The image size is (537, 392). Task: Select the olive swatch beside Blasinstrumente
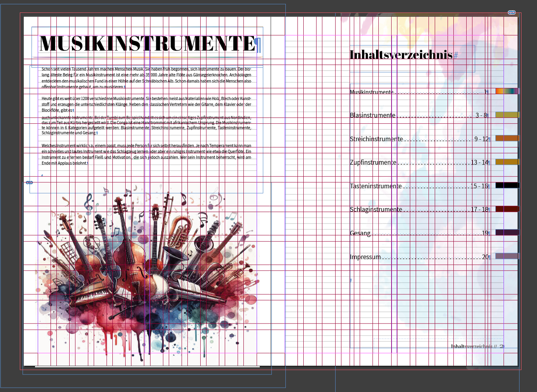(x=507, y=115)
